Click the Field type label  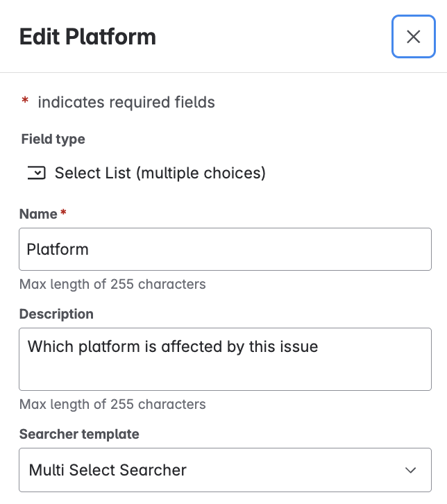coord(53,139)
